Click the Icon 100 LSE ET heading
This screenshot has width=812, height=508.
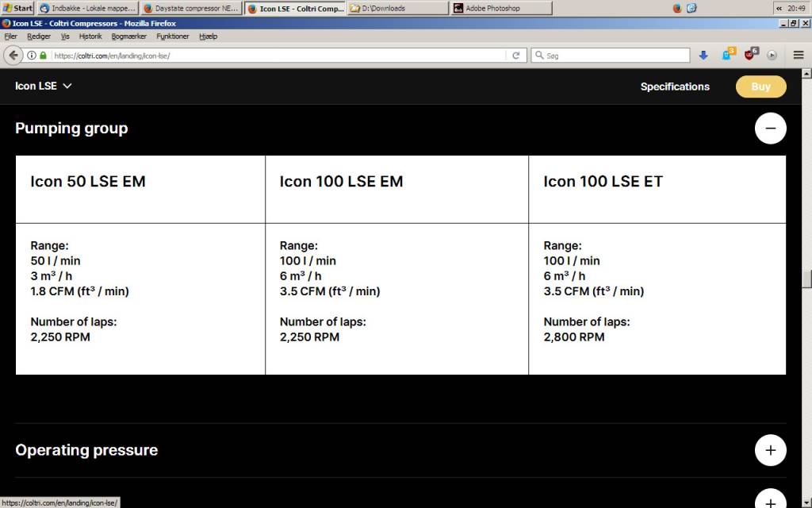603,182
